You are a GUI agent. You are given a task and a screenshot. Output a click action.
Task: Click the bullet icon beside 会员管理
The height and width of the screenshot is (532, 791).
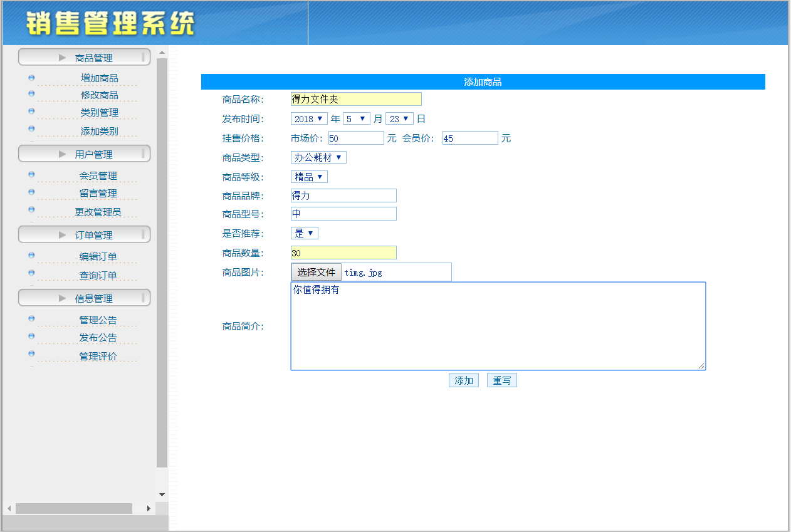(x=31, y=175)
